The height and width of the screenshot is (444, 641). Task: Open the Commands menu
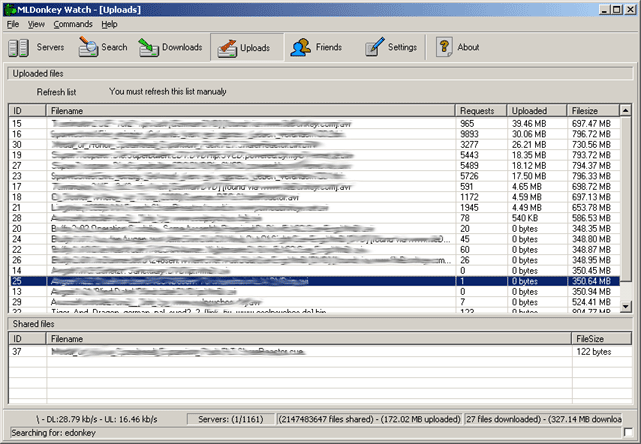coord(73,23)
